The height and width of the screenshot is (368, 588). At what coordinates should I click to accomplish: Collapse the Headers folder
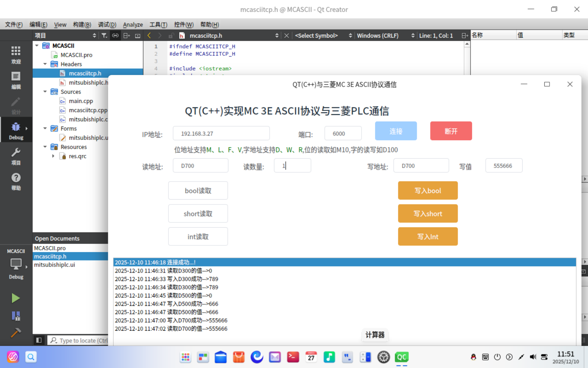pyautogui.click(x=45, y=64)
